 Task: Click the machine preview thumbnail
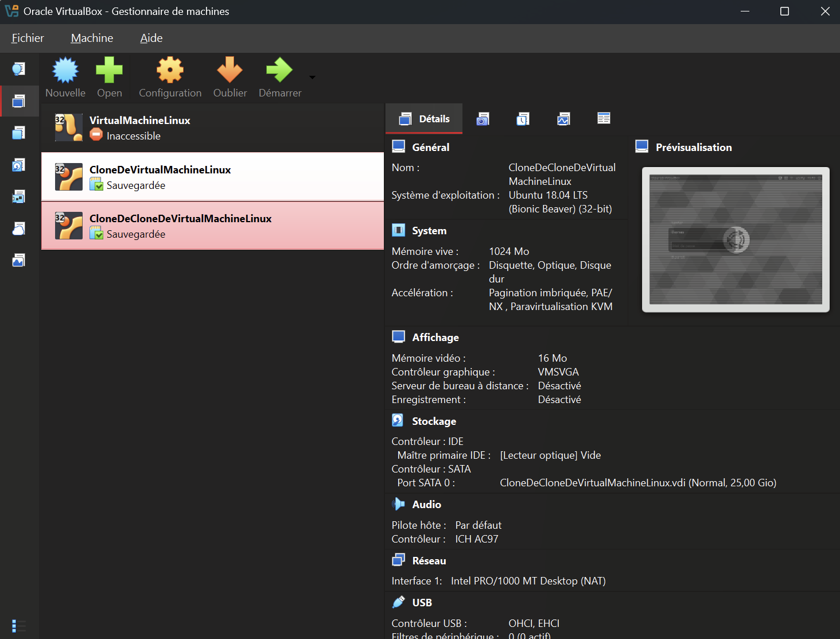(736, 239)
